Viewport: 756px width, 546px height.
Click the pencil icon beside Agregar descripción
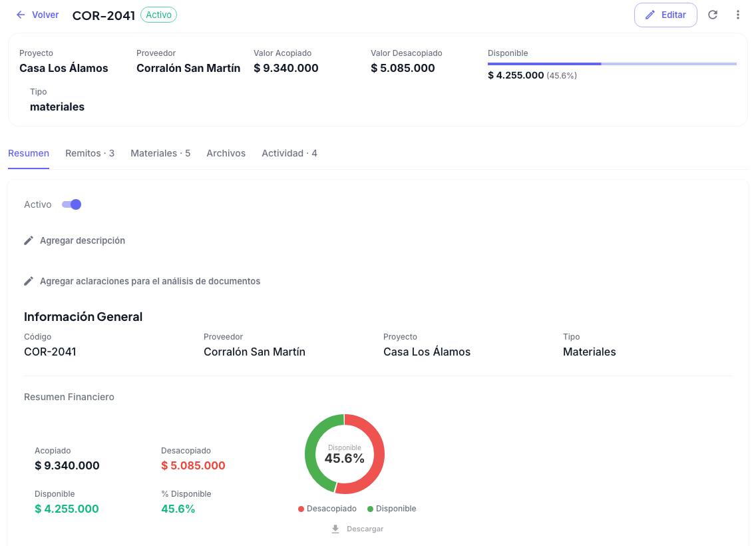click(29, 240)
